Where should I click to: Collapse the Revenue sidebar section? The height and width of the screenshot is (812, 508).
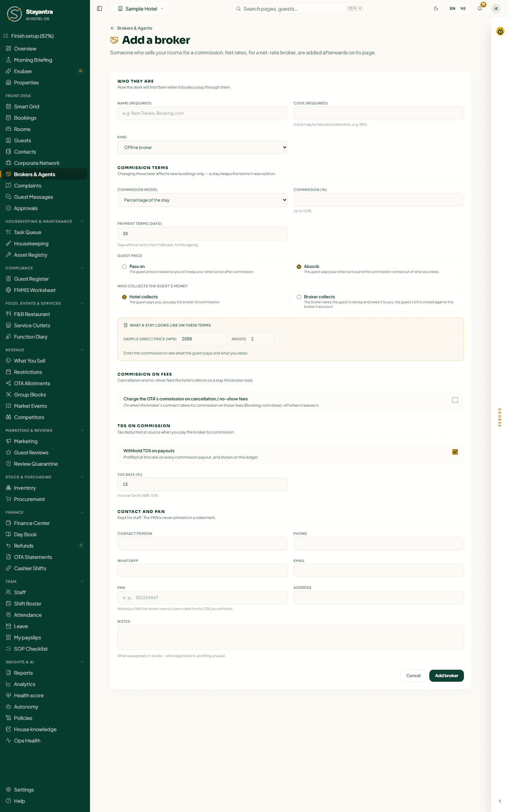click(x=82, y=350)
